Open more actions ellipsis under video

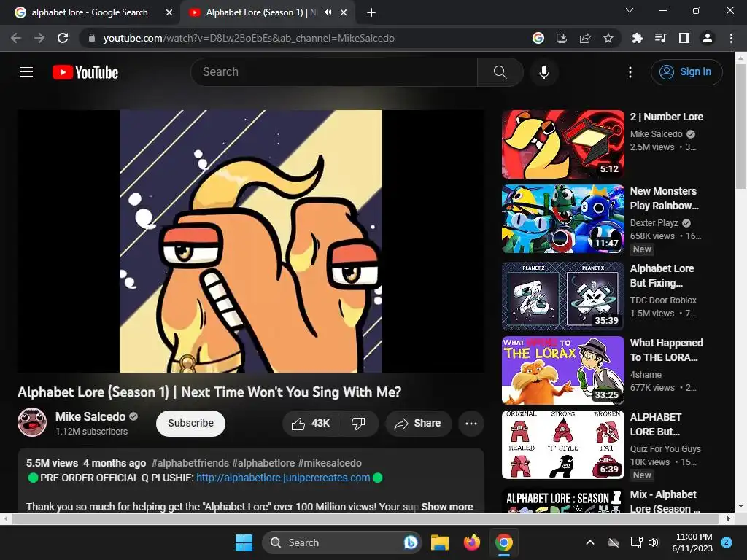click(471, 424)
